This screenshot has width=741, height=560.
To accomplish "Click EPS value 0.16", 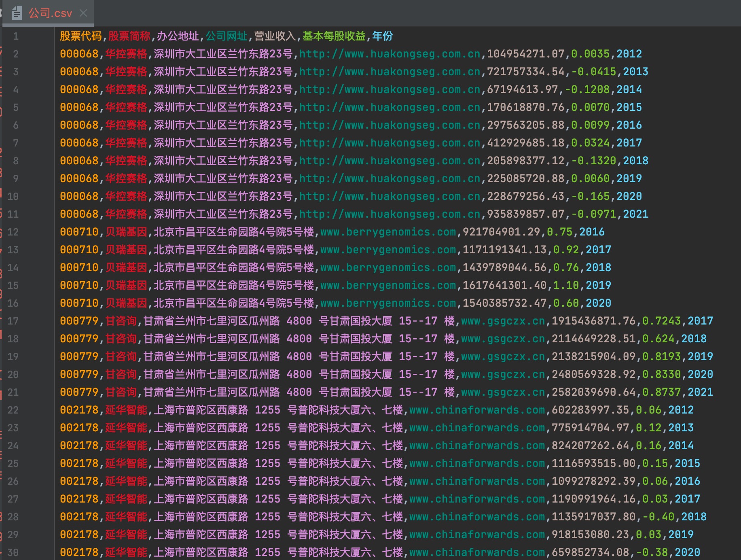I will (x=649, y=445).
